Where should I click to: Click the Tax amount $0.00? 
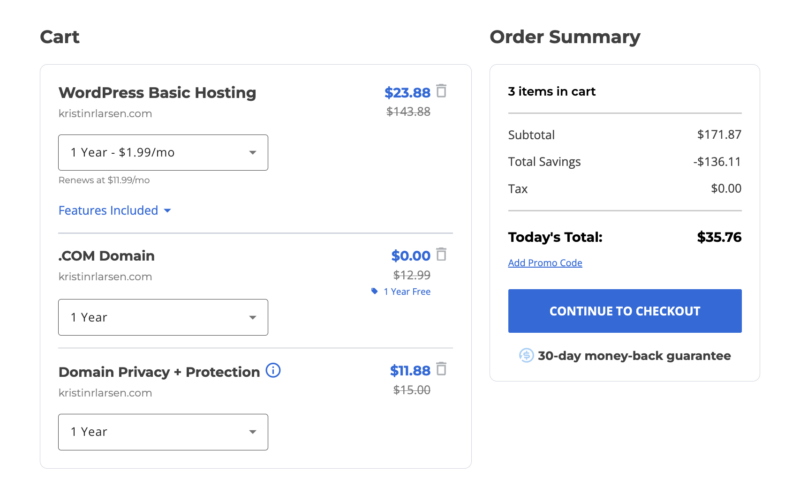[x=726, y=189]
